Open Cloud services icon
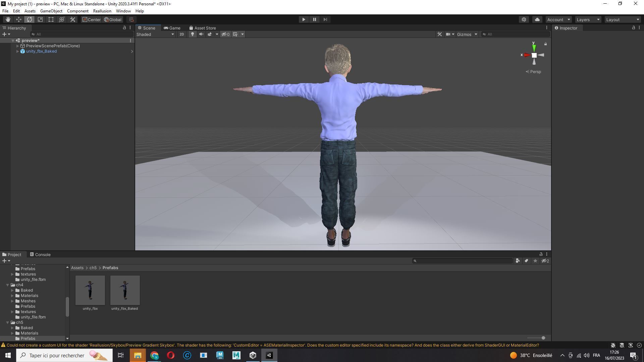This screenshot has width=644, height=362. 537,19
